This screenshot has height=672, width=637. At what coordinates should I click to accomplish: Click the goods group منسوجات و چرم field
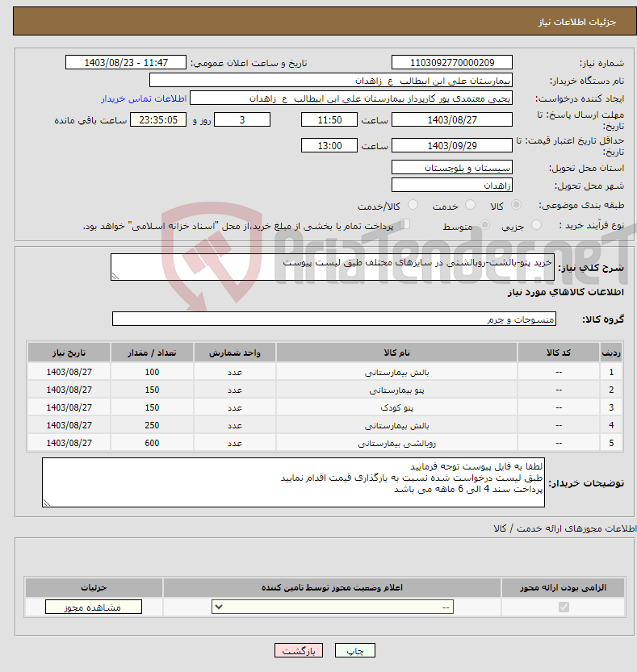pyautogui.click(x=334, y=319)
